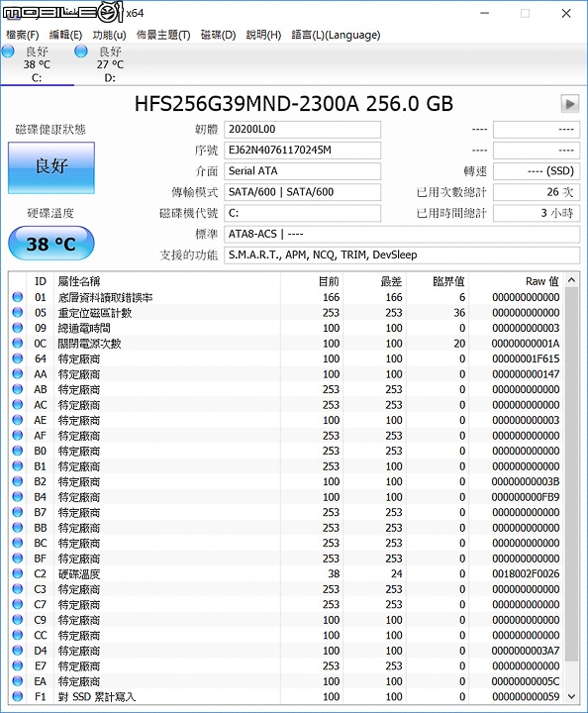Viewport: 588px width, 713px height.
Task: Click the Raw 值 column header
Action: pyautogui.click(x=517, y=281)
